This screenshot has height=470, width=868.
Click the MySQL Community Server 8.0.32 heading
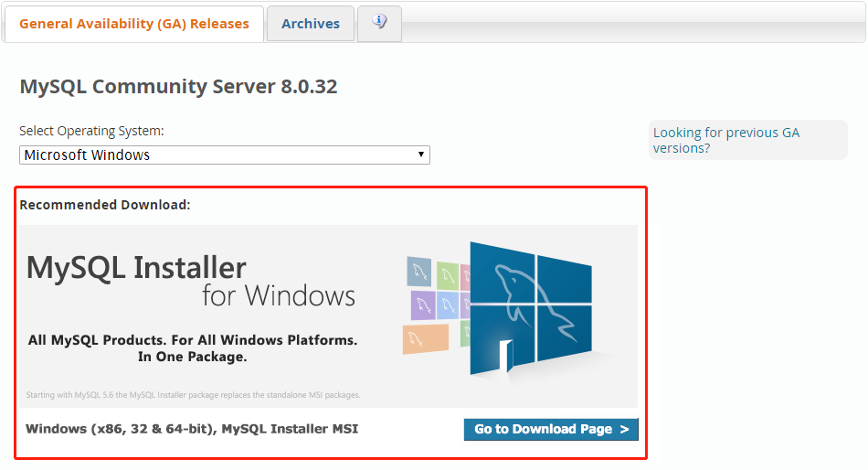tap(178, 87)
